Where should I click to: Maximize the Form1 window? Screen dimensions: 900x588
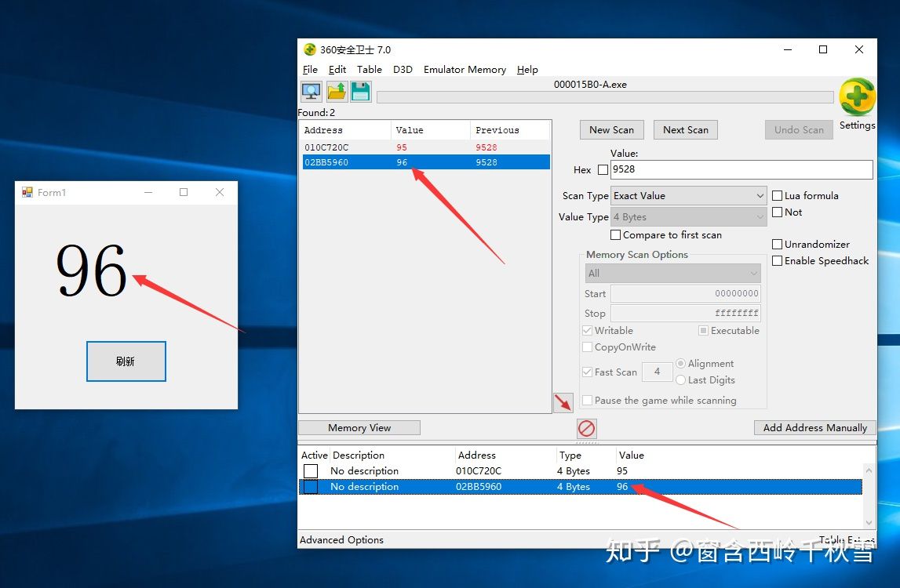click(184, 192)
